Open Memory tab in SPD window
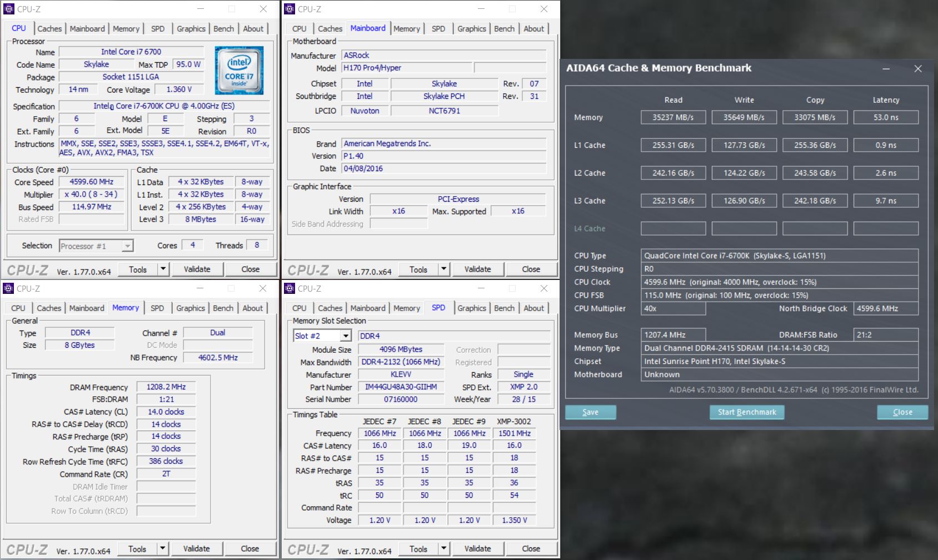938x560 pixels. pyautogui.click(x=407, y=308)
